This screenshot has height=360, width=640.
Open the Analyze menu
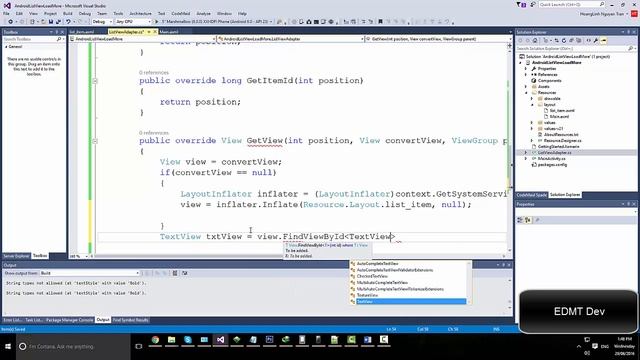coord(203,13)
